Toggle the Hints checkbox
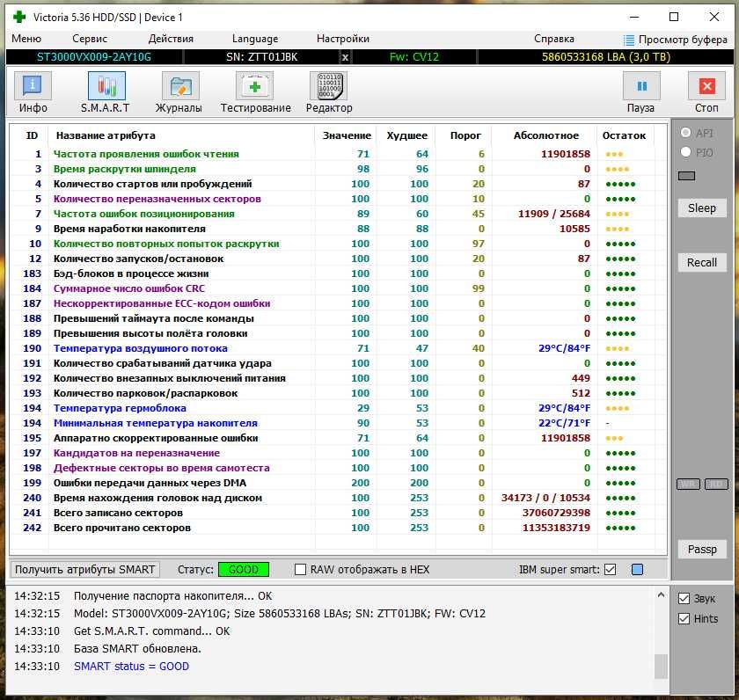The image size is (739, 700). tap(684, 618)
